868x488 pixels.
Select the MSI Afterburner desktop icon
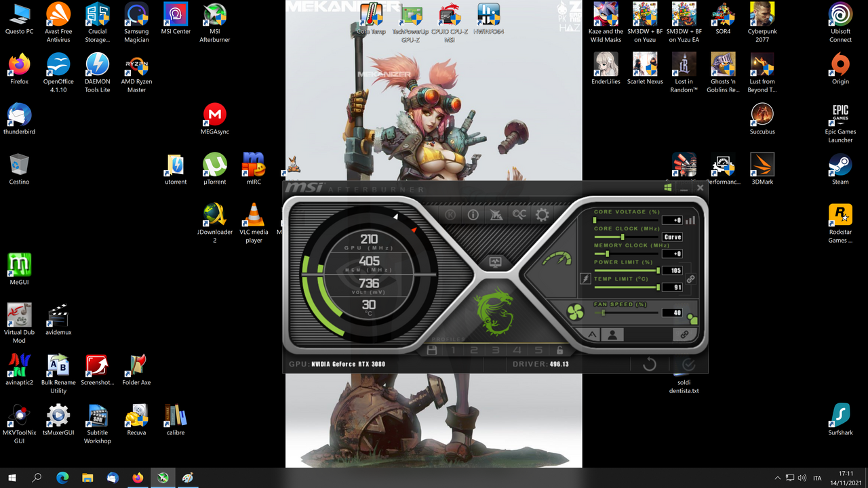point(214,23)
